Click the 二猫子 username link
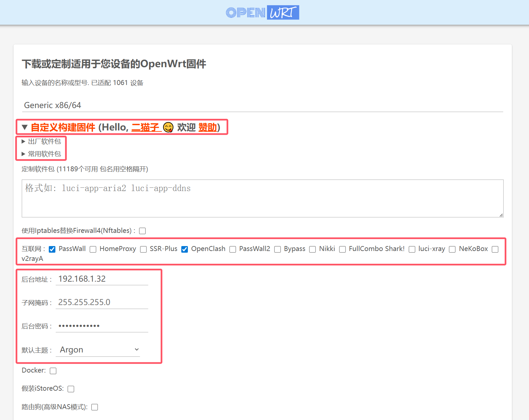Image resolution: width=529 pixels, height=420 pixels. [145, 127]
